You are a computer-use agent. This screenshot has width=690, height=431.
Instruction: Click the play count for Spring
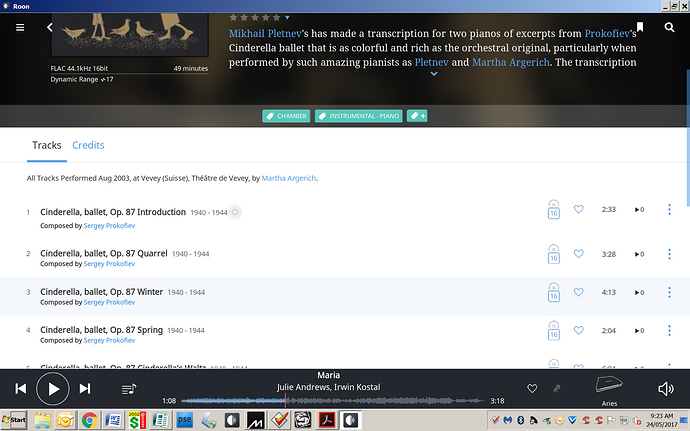[x=639, y=331]
